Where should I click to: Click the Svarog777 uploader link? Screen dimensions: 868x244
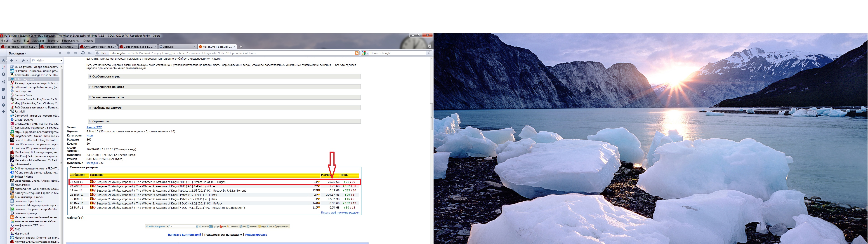(94, 127)
